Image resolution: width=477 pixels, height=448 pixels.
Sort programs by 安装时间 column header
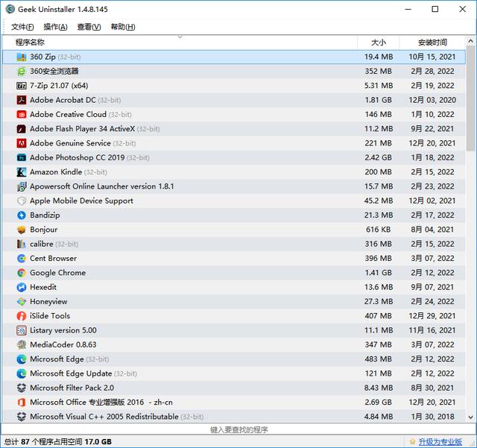point(432,42)
